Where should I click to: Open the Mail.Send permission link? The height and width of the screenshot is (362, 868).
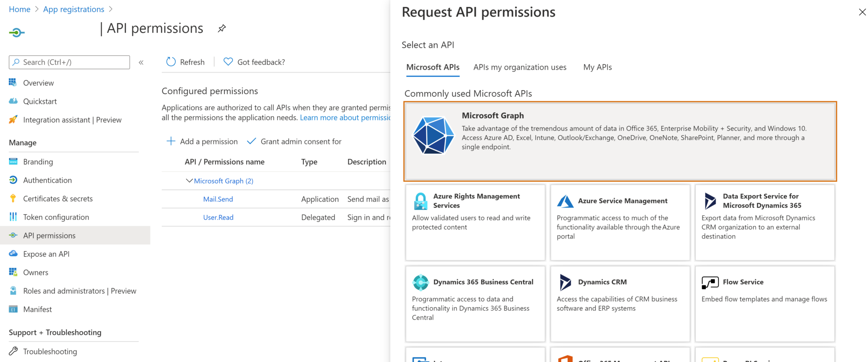click(x=218, y=199)
